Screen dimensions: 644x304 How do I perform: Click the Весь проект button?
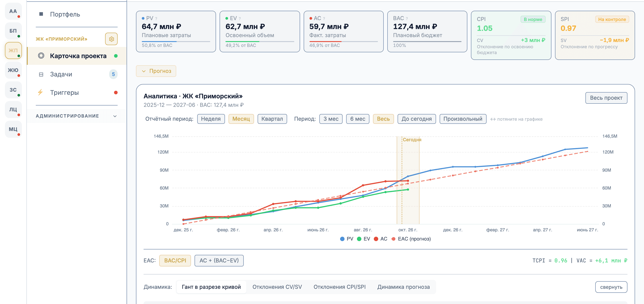coord(606,98)
